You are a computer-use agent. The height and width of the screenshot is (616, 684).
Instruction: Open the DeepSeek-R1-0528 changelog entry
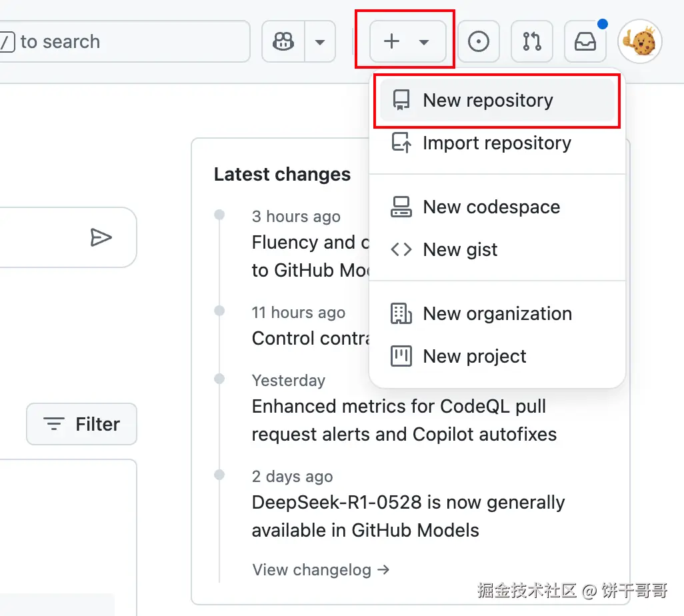point(408,516)
